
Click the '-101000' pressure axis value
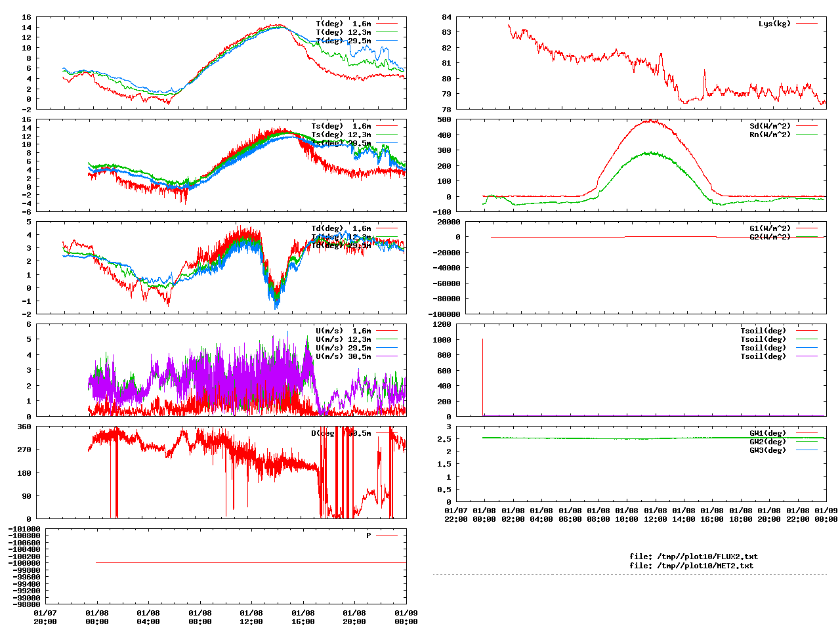click(24, 529)
